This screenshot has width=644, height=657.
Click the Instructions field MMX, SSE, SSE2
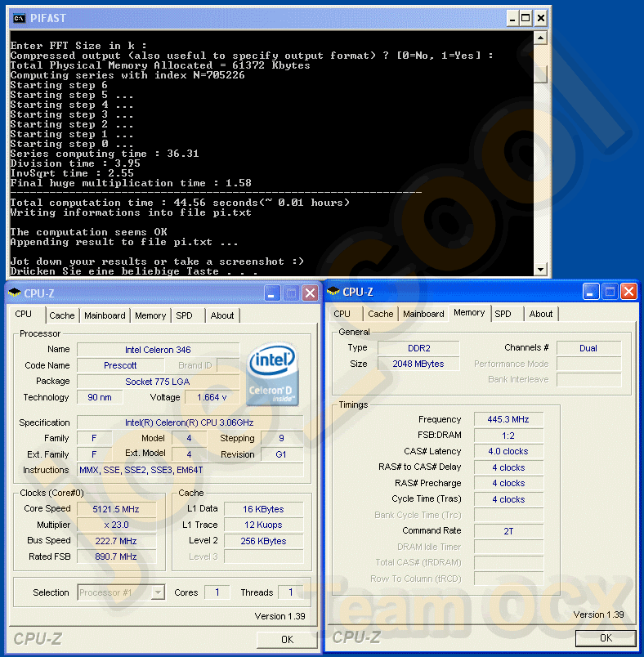[190, 470]
